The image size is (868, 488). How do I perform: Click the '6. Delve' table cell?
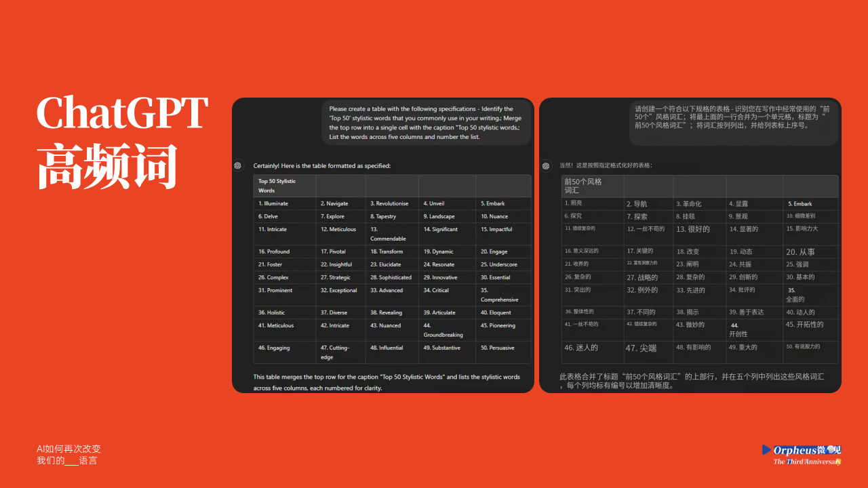284,217
